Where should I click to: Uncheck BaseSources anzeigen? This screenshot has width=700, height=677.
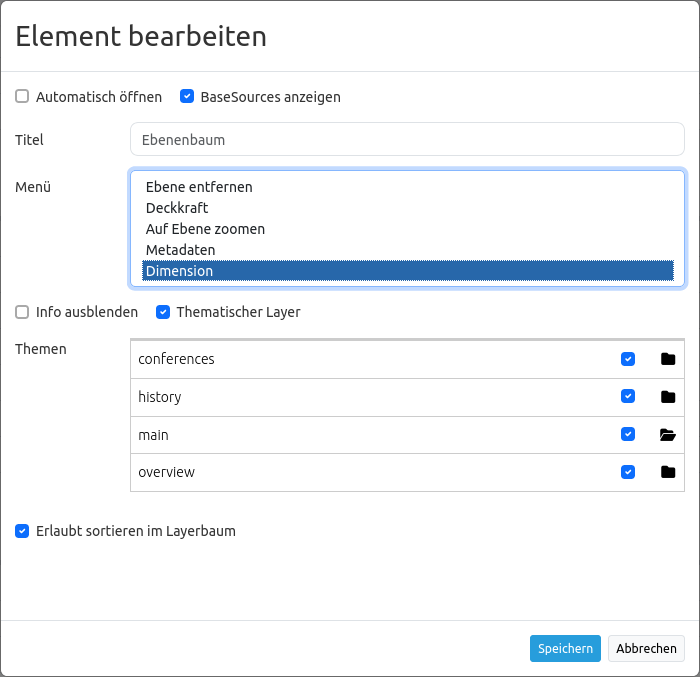(x=187, y=97)
